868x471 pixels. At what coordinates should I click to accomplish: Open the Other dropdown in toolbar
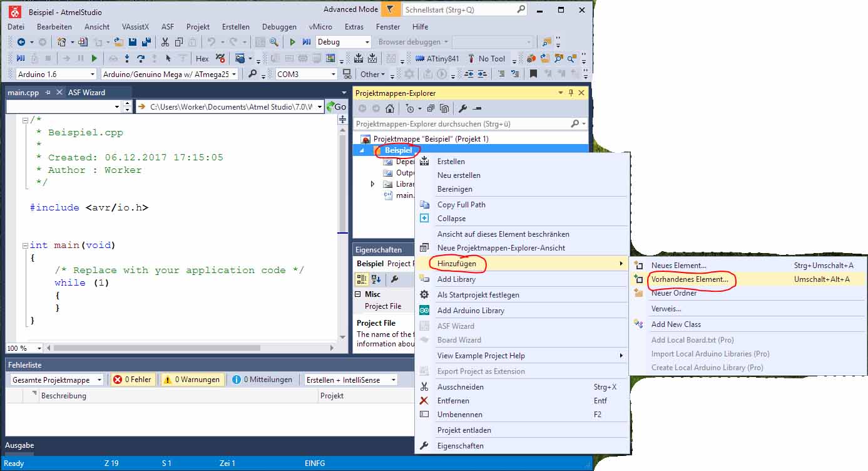[372, 74]
